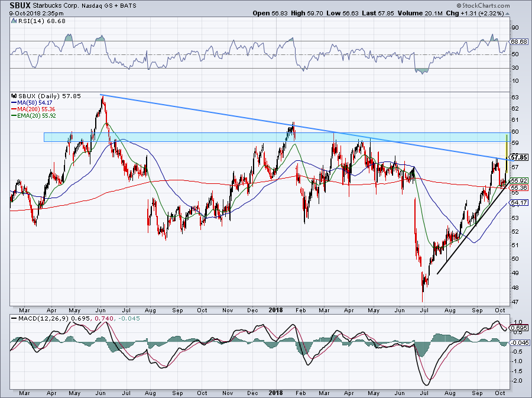Image resolution: width=532 pixels, height=398 pixels.
Task: Click the 68.68 RSI value tag
Action: 518,41
